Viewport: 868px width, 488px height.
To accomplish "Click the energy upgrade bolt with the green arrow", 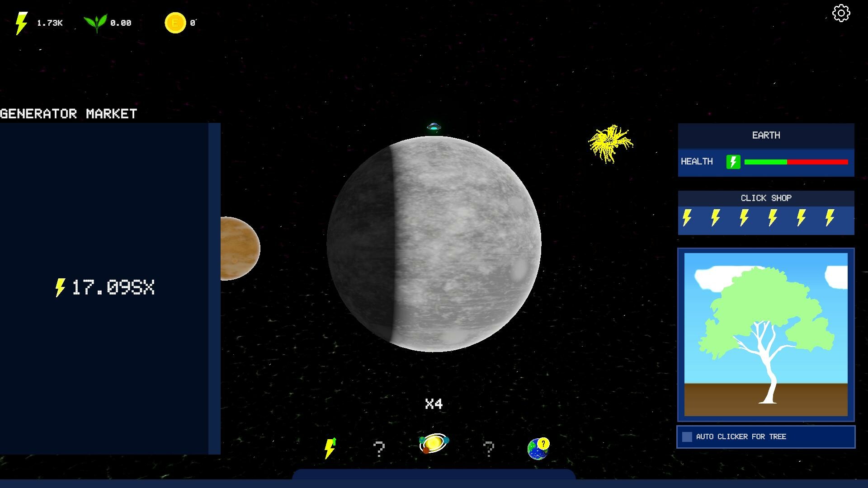I will click(330, 448).
